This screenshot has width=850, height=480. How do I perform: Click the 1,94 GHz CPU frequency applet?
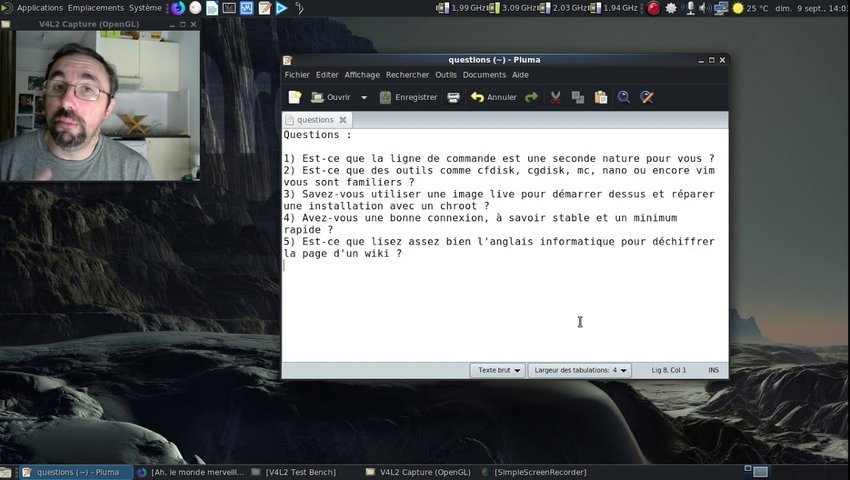click(x=614, y=8)
